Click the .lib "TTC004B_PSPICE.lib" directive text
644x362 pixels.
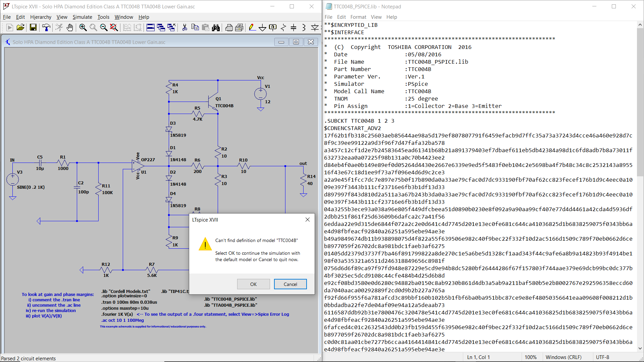230,299
